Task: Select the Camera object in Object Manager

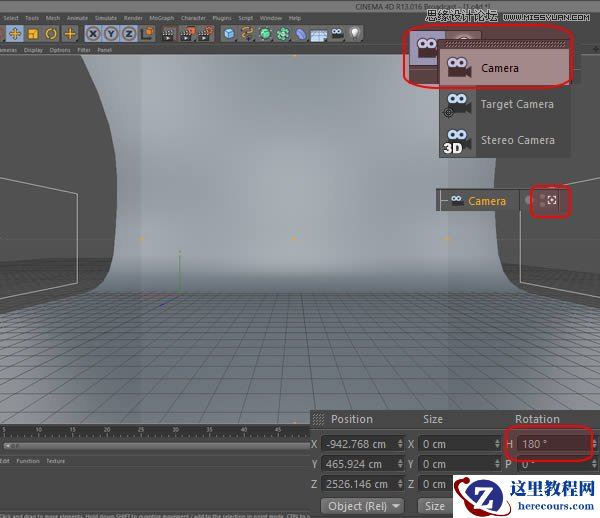Action: 487,201
